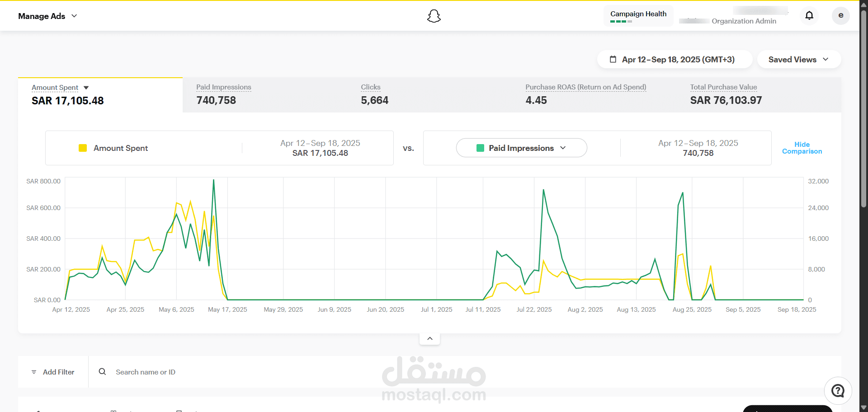Click Add Filter button

pos(53,372)
